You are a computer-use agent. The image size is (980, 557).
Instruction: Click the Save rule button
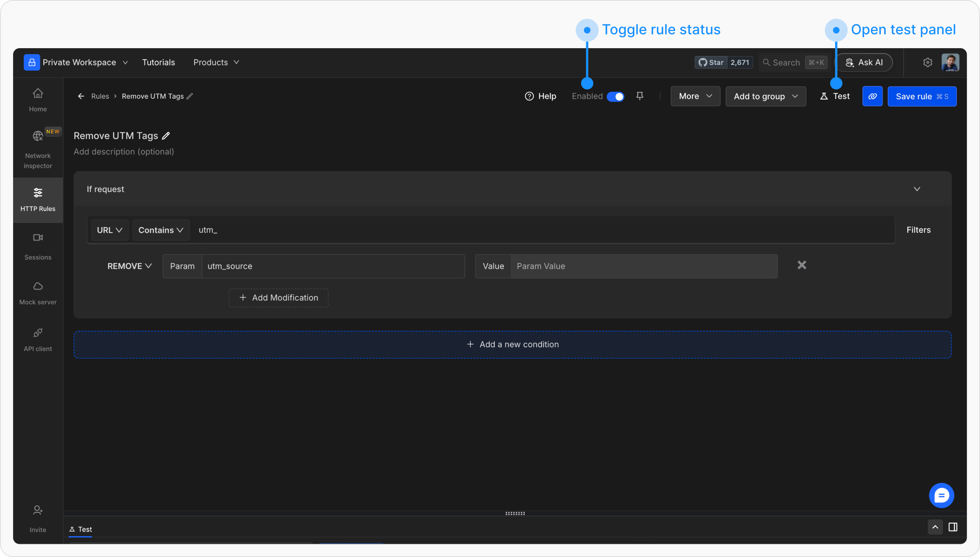point(922,96)
